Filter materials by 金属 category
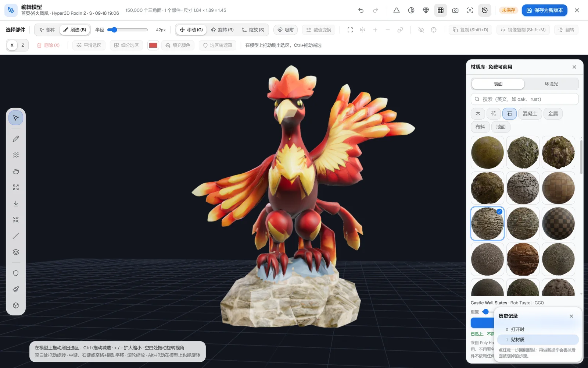The image size is (588, 368). (x=553, y=114)
